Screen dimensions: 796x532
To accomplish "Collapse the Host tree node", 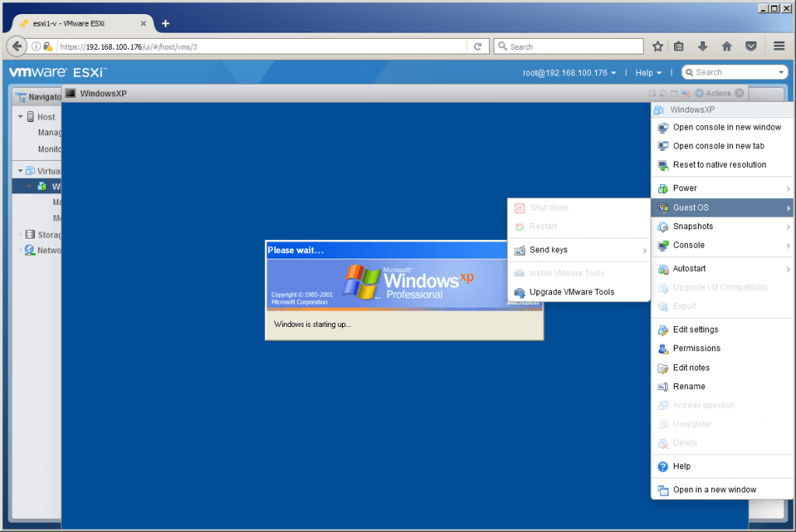I will pyautogui.click(x=20, y=116).
